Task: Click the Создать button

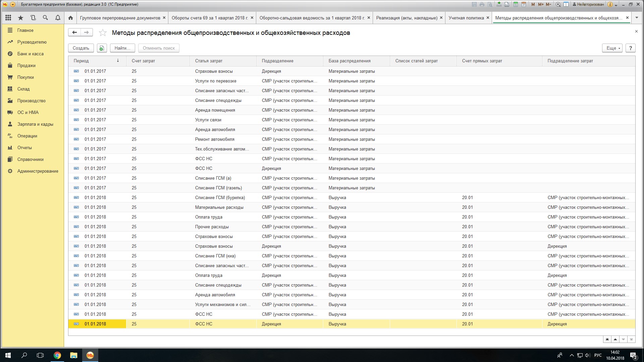Action: pyautogui.click(x=81, y=48)
